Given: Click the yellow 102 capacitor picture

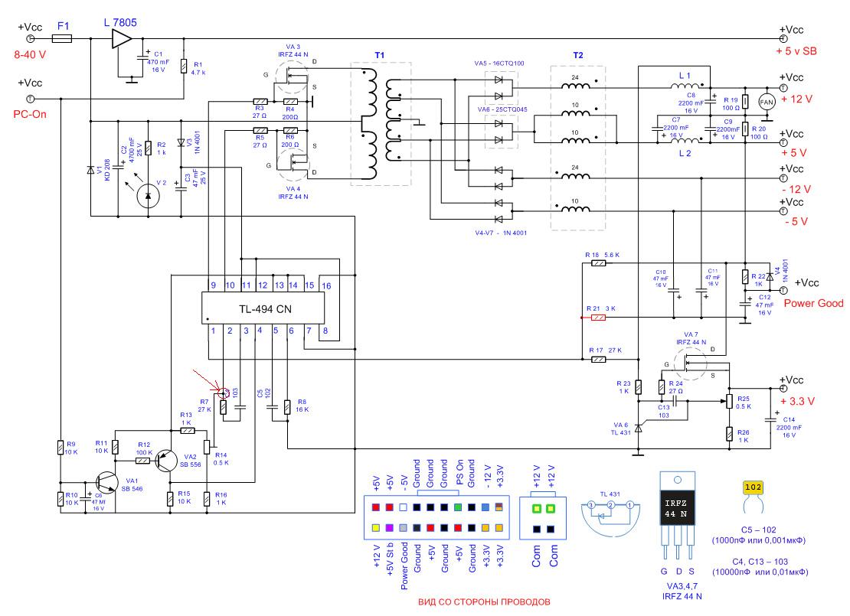Looking at the screenshot, I should click(x=752, y=489).
